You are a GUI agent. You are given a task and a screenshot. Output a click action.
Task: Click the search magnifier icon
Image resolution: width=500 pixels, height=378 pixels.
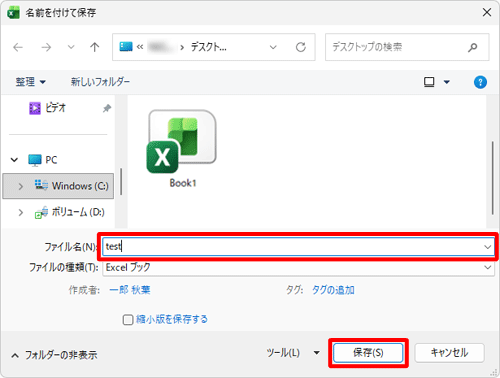coord(472,47)
